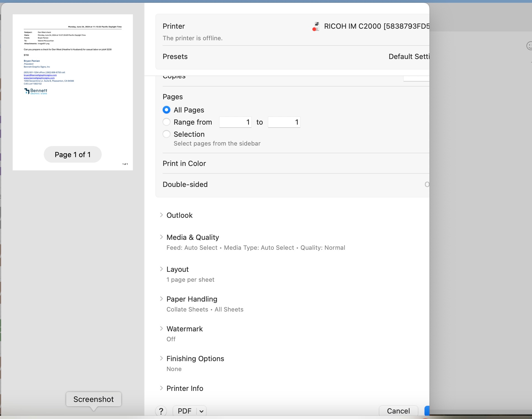Expand the Finishing Options section
The image size is (532, 419).
[x=162, y=358]
